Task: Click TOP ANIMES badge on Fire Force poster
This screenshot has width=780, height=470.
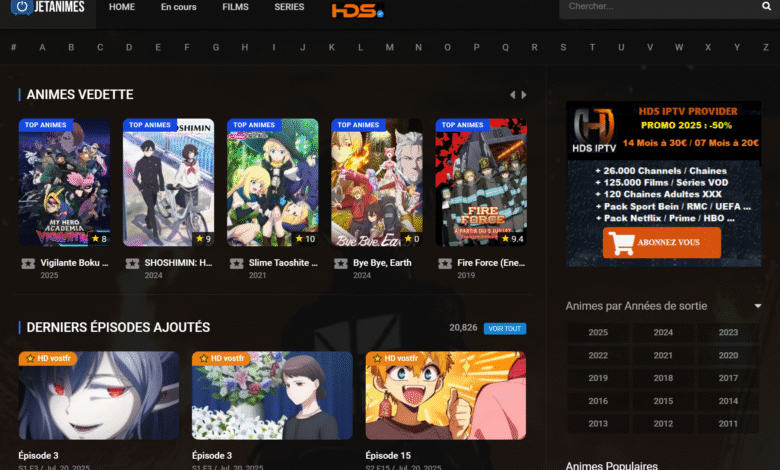Action: click(x=462, y=125)
